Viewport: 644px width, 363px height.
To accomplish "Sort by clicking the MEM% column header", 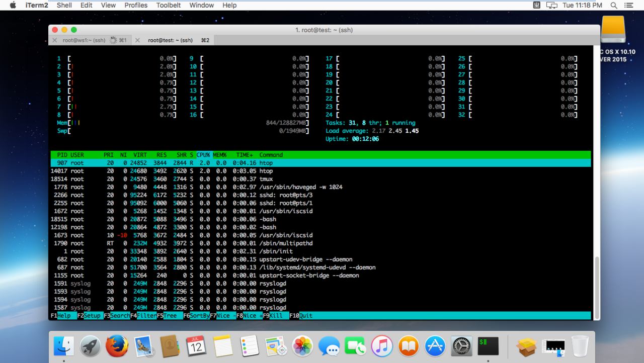I will tap(220, 155).
